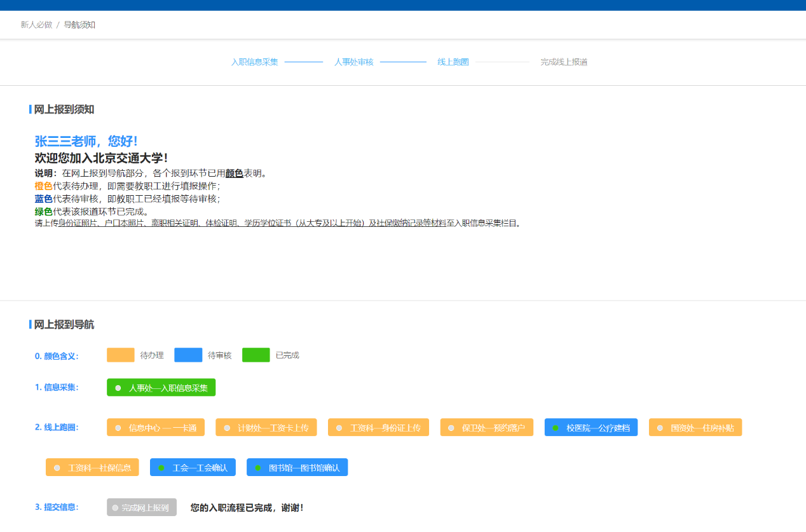Open 国资处—住房补贴 button
The height and width of the screenshot is (532, 806).
695,428
